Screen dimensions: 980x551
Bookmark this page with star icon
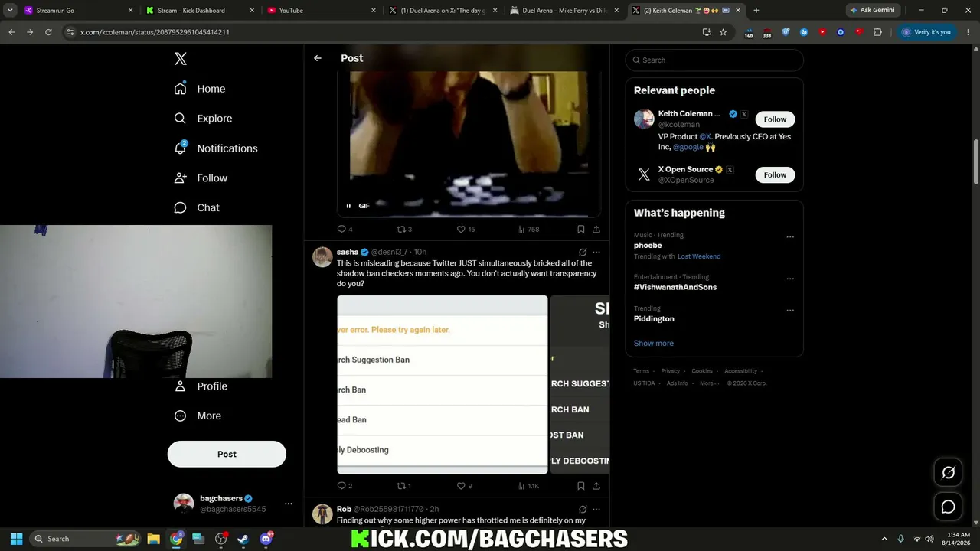tap(724, 32)
